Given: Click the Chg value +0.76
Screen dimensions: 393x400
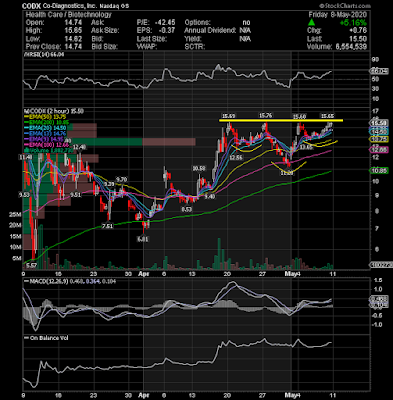Looking at the screenshot, I should 358,31.
